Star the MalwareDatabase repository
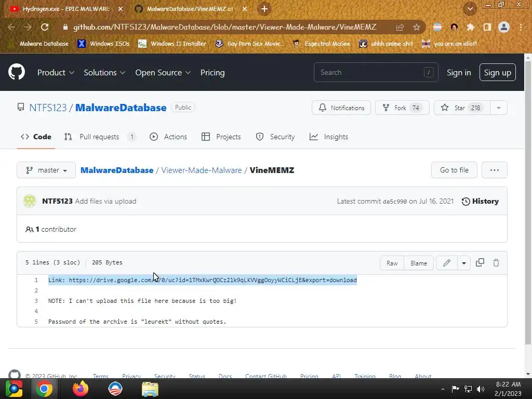Image resolution: width=532 pixels, height=399 pixels. [x=462, y=108]
